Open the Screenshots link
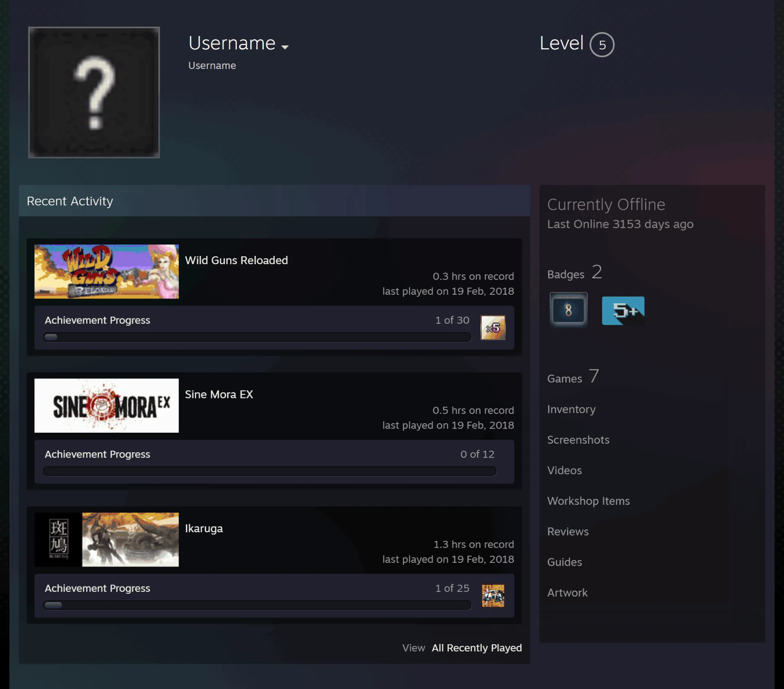The height and width of the screenshot is (689, 784). tap(578, 440)
